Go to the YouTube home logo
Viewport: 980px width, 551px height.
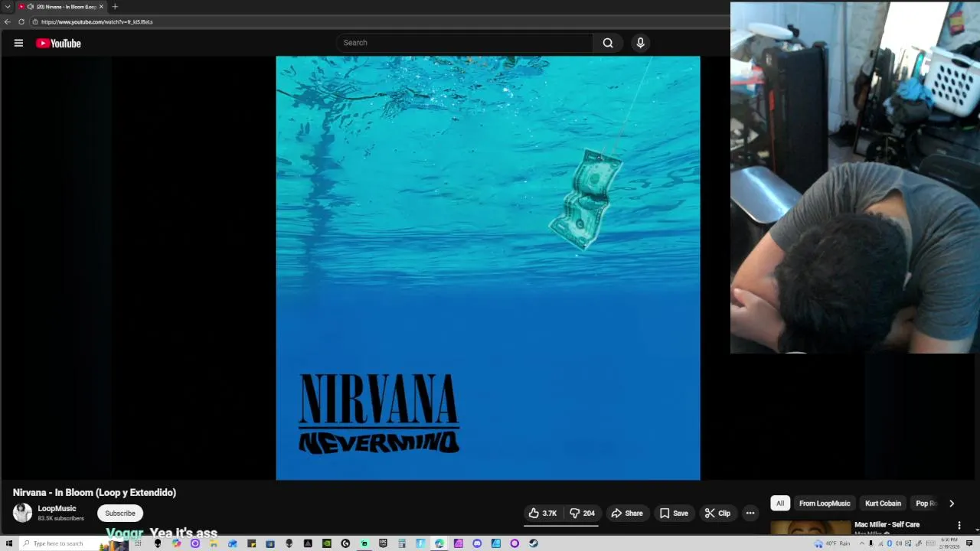point(58,44)
